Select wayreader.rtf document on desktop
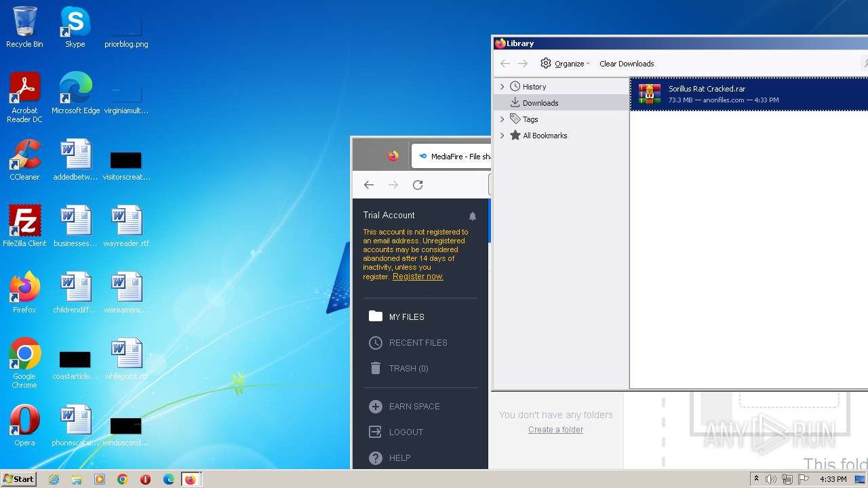This screenshot has width=868, height=488. [126, 226]
